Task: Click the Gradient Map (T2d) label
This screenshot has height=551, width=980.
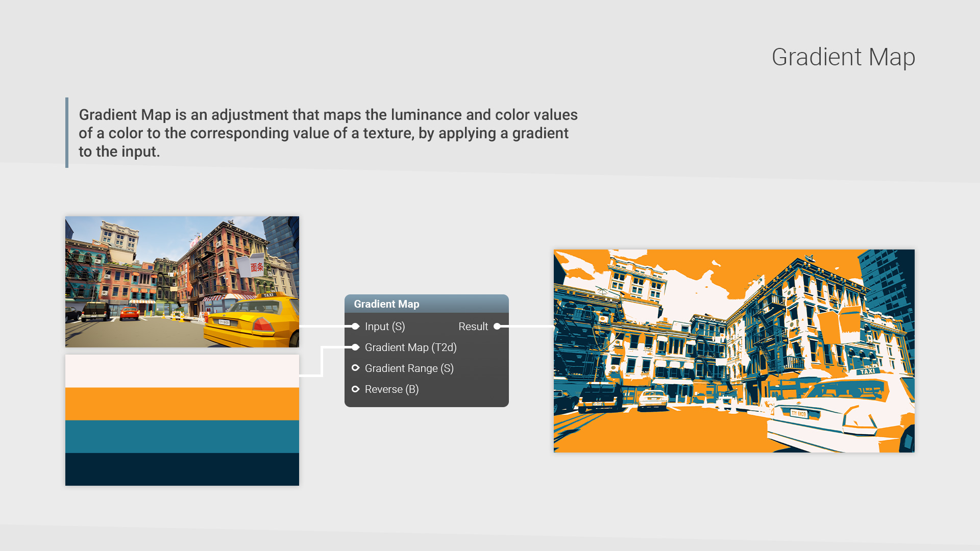Action: [x=410, y=347]
